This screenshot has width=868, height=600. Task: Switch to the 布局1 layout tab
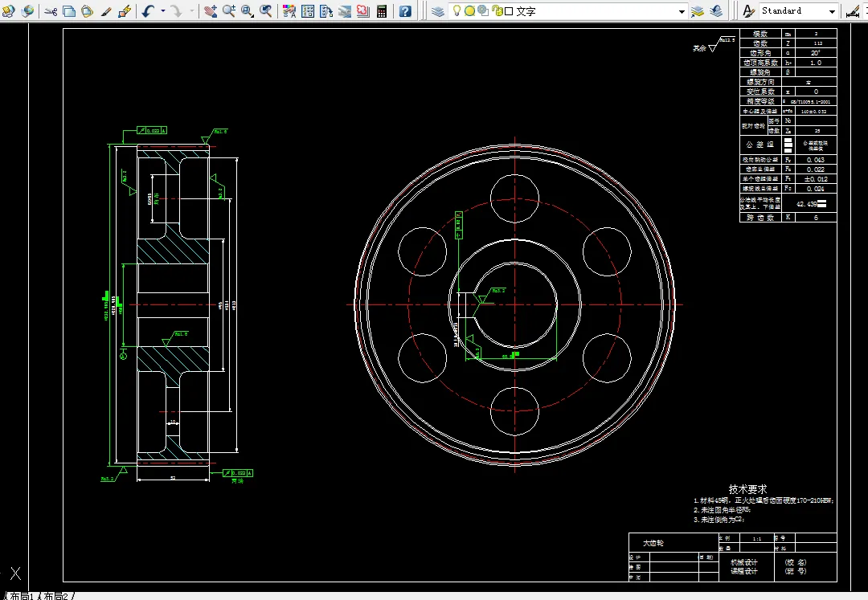pos(21,595)
